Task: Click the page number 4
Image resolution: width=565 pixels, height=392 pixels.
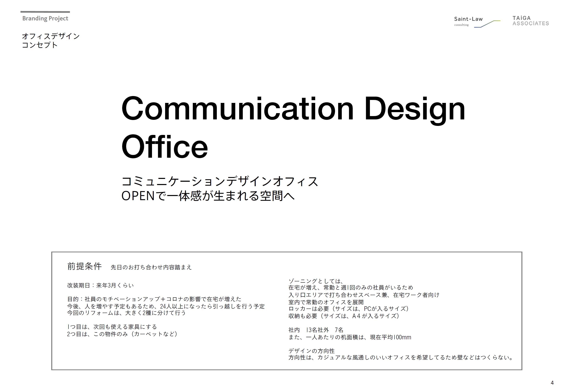Action: click(552, 383)
